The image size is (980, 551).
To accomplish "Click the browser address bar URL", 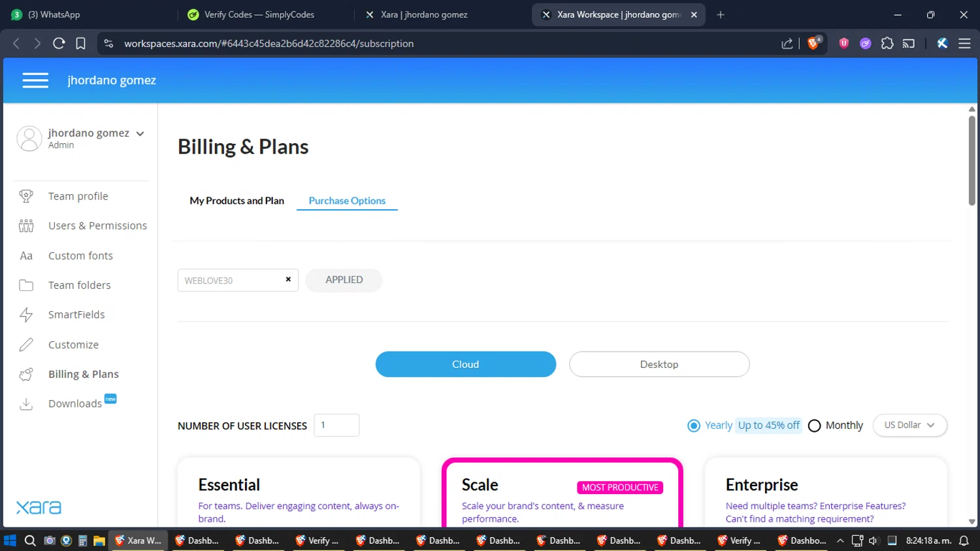I will [269, 43].
